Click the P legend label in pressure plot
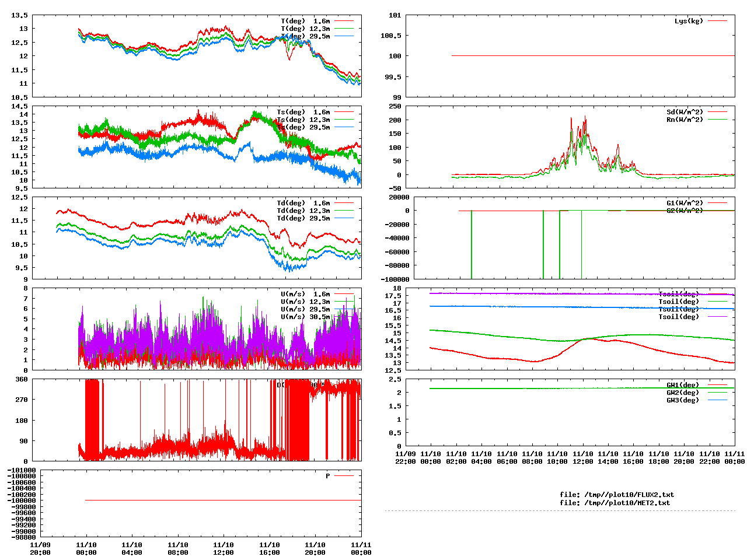The height and width of the screenshot is (560, 747). click(x=328, y=476)
